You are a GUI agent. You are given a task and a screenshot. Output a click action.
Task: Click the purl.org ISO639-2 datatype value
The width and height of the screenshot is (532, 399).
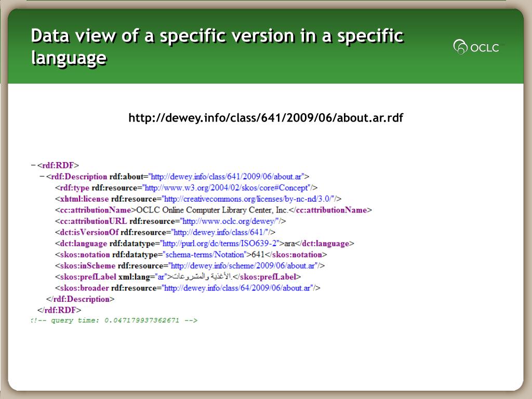click(220, 244)
